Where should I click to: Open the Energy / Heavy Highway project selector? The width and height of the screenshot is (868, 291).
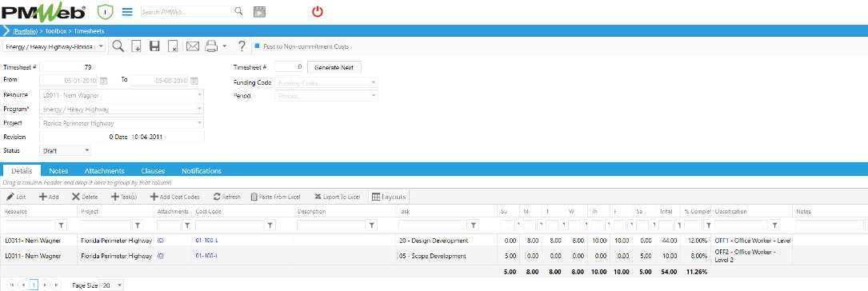pyautogui.click(x=54, y=46)
